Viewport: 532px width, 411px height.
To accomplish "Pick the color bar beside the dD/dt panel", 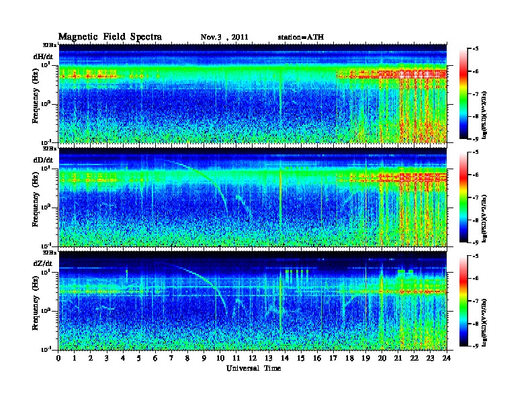I will 463,197.
